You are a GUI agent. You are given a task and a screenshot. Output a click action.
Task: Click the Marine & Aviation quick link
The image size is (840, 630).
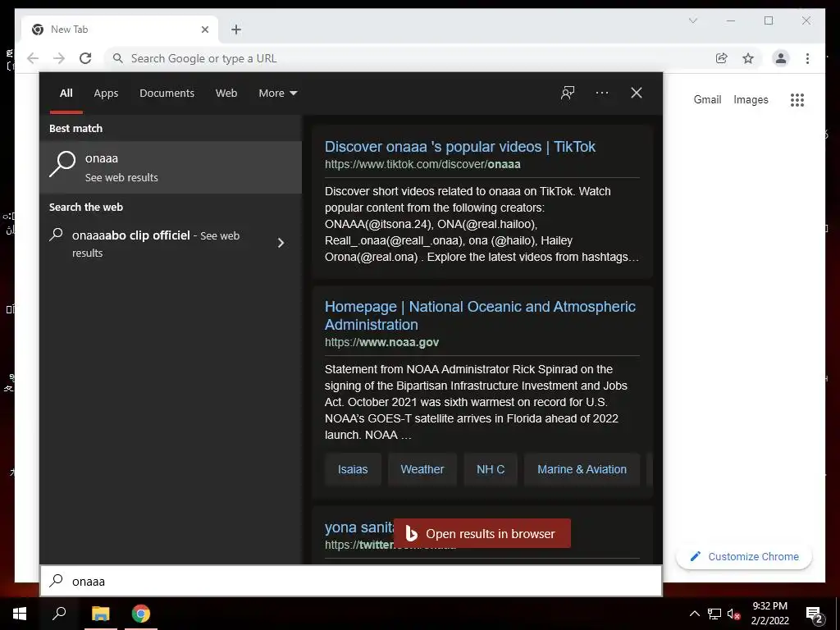click(x=582, y=469)
